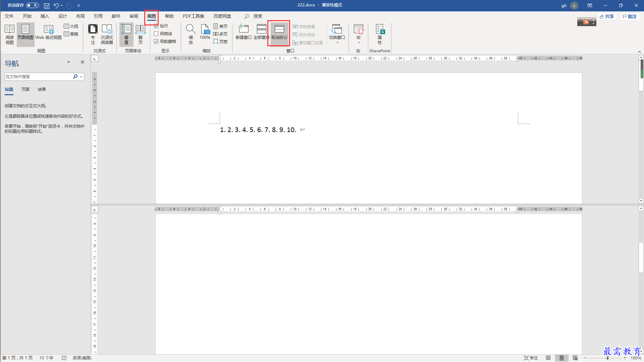The image size is (644, 362).
Task: Undo the last action
Action: (56, 6)
